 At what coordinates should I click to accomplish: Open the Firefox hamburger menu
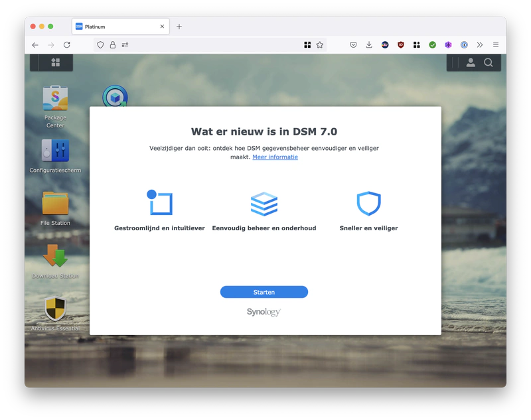coord(495,45)
